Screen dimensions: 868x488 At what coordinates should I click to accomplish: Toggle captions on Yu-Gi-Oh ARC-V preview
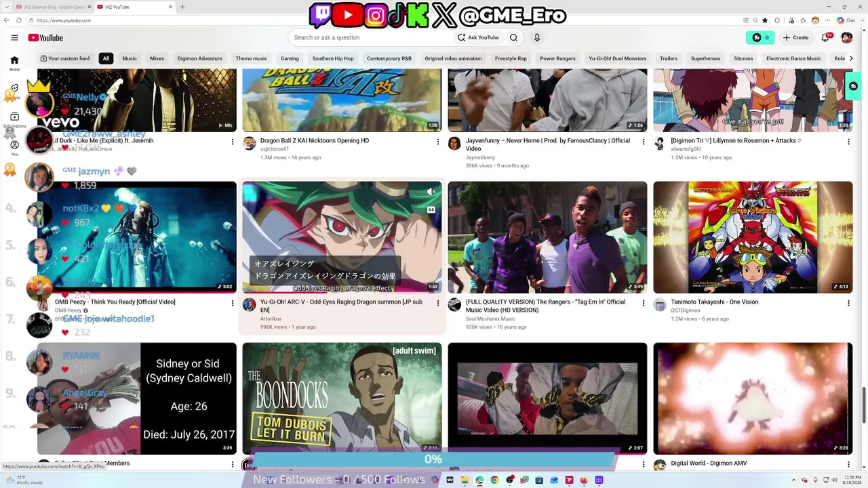point(431,210)
